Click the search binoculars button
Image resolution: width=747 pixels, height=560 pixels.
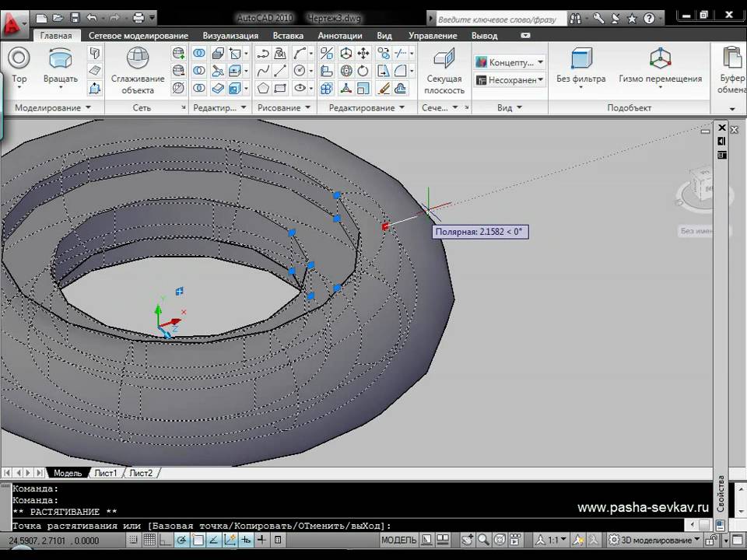[x=575, y=19]
